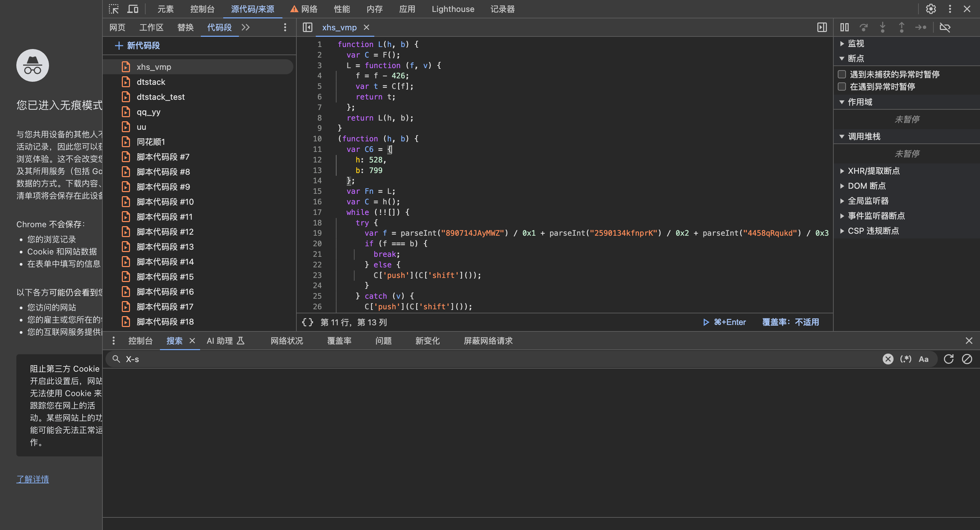980x530 pixels.
Task: Pretty-print the code with the braces icon
Action: [307, 322]
